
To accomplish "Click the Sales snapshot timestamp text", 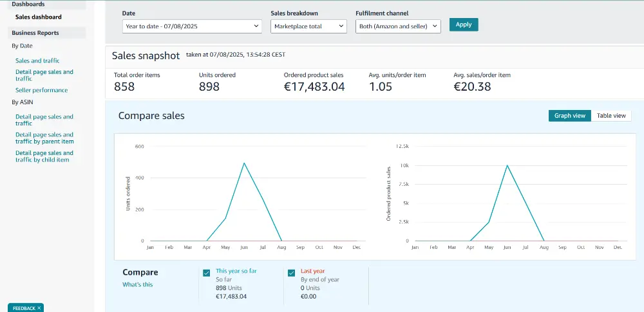I will click(236, 55).
